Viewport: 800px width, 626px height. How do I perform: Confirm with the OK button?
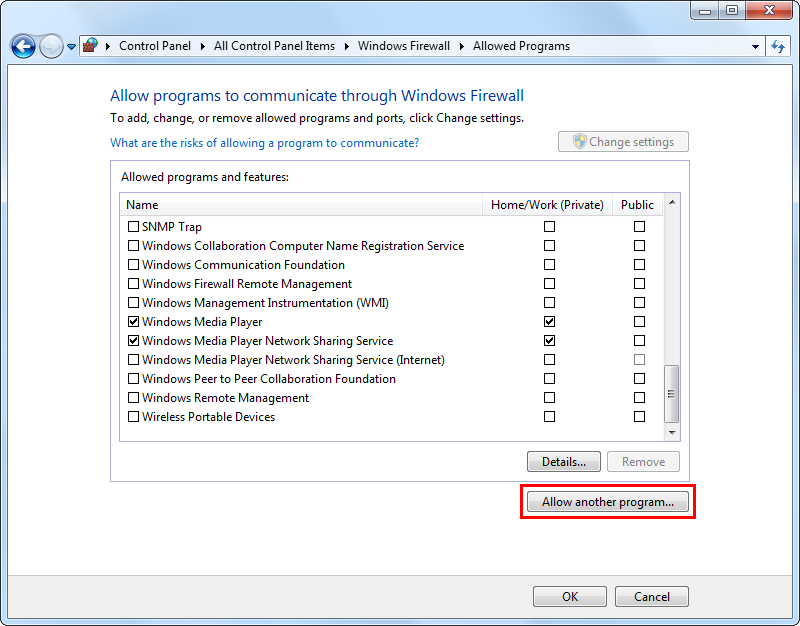coord(570,596)
